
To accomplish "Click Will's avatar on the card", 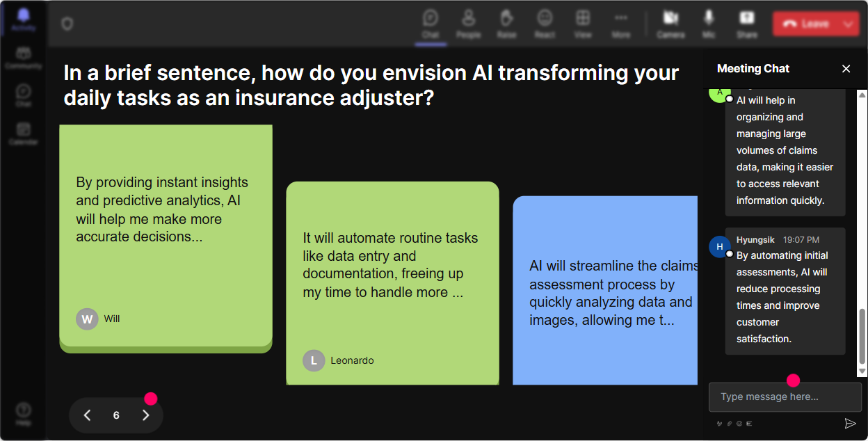I will click(x=87, y=319).
